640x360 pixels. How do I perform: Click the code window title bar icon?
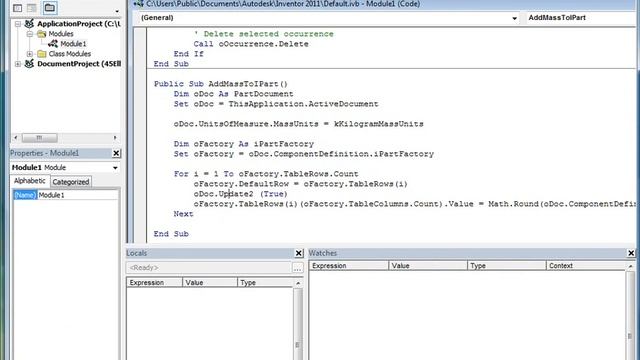click(x=139, y=4)
